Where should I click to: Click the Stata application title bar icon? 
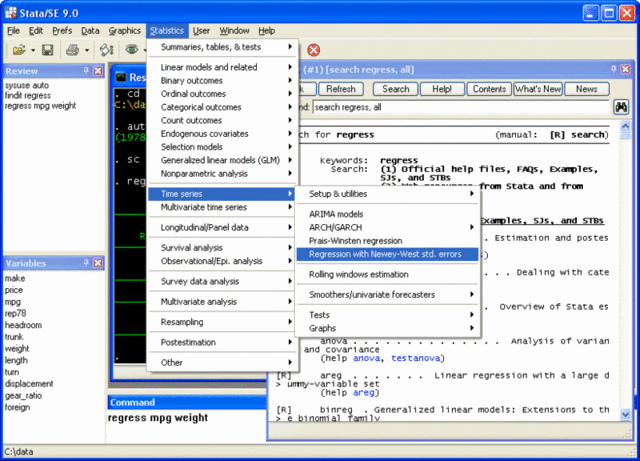point(11,13)
